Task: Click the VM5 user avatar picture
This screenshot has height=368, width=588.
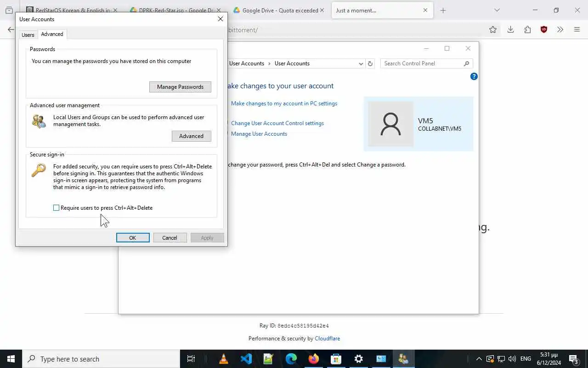Action: point(391,124)
